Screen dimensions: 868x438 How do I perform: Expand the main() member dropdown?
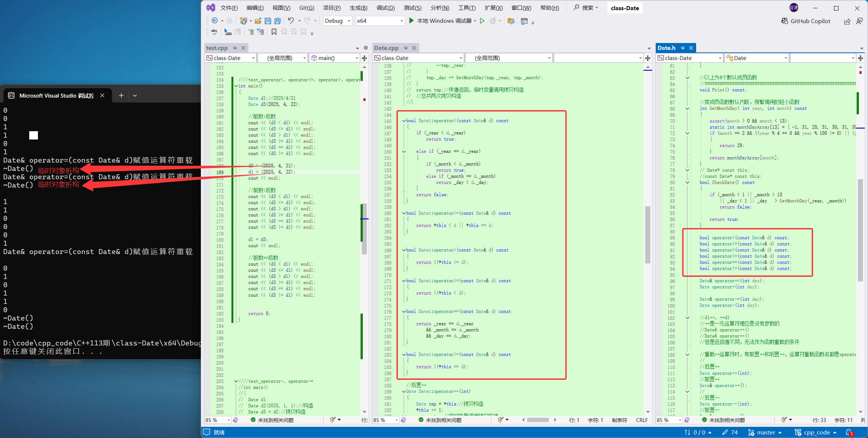point(357,58)
